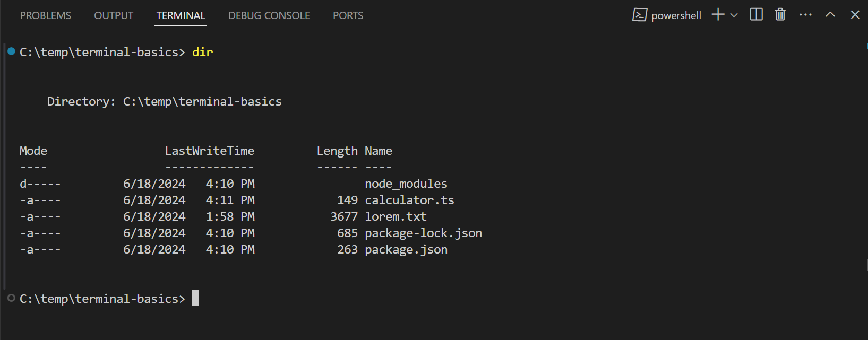Click the blue command decoration beside the dir command
The height and width of the screenshot is (340, 868).
point(10,51)
